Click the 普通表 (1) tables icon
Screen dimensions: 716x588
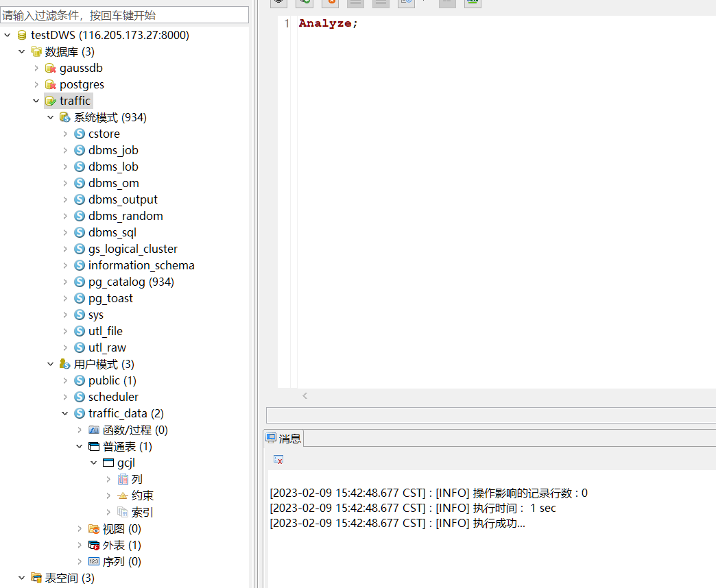click(x=93, y=446)
